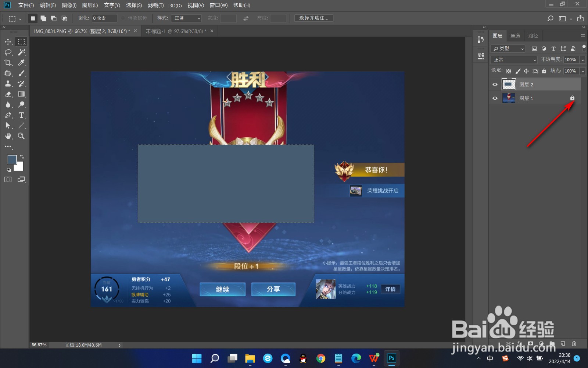Select the Blur droplet tool
This screenshot has height=368, width=588.
click(8, 105)
